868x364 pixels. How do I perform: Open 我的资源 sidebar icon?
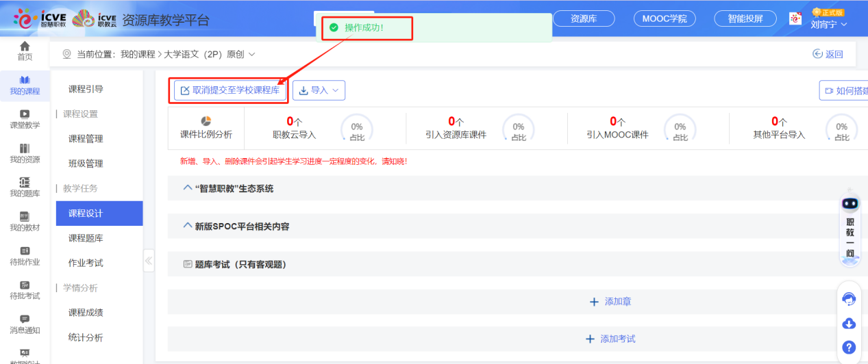click(x=25, y=148)
